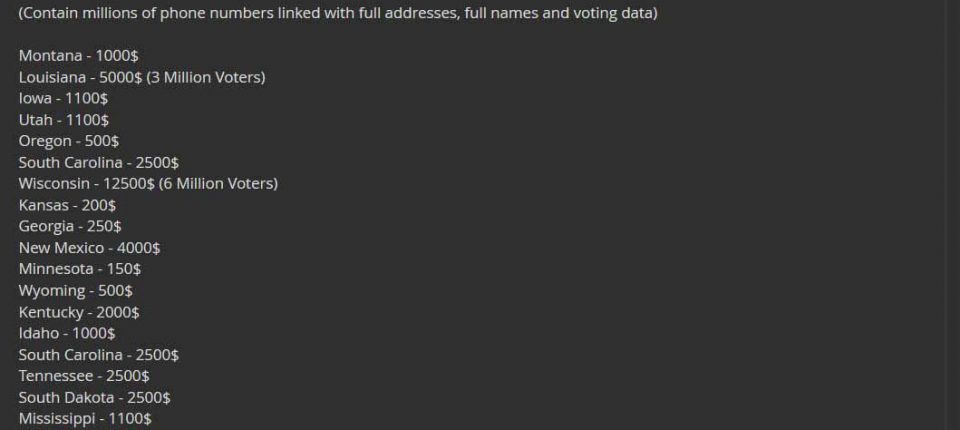960x430 pixels.
Task: Click the Kentucky - 2000$ line
Action: click(79, 312)
